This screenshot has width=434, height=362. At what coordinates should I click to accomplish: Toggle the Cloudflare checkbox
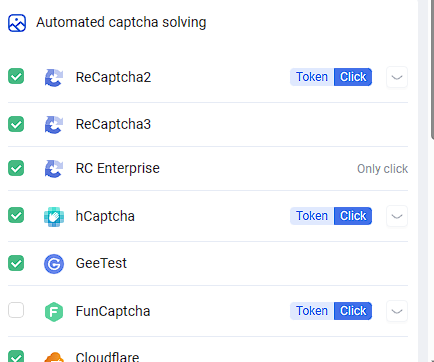[16, 356]
